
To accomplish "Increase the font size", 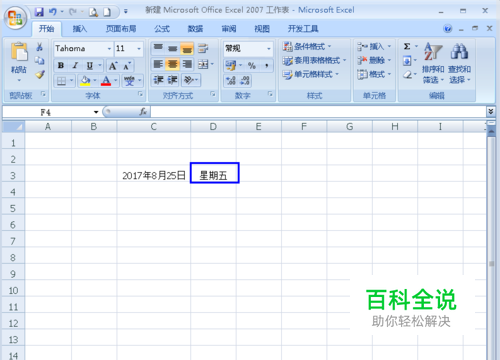I will pos(113,66).
